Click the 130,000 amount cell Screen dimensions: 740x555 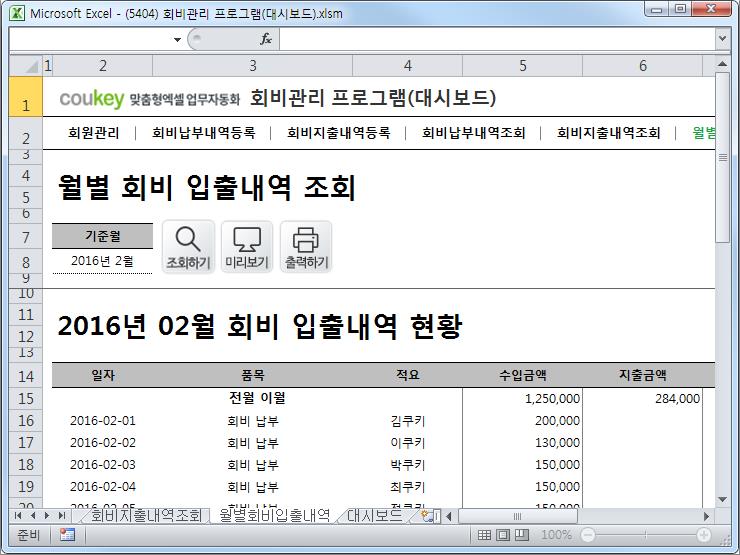pos(522,443)
